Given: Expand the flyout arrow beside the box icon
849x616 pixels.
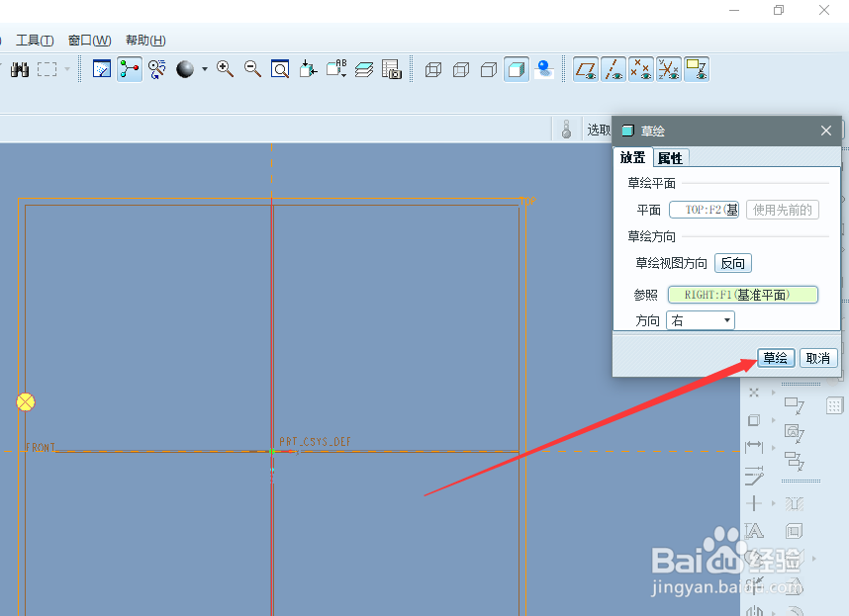Looking at the screenshot, I should 774,420.
